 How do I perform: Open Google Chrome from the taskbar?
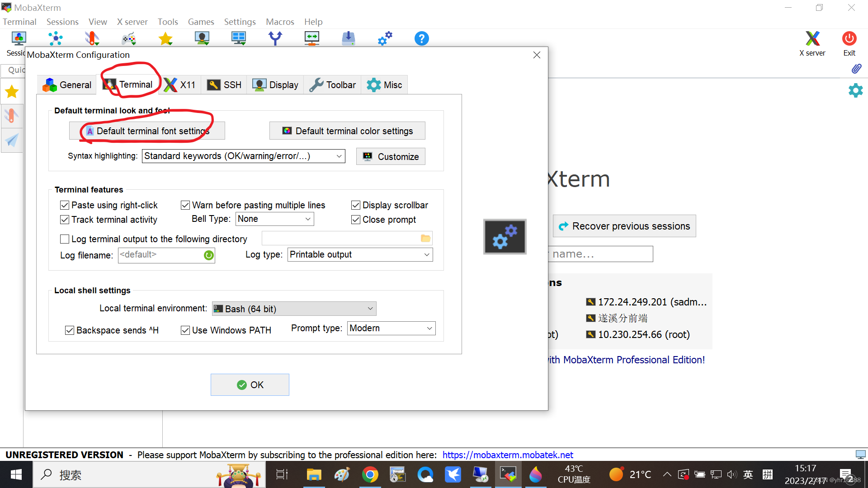370,474
